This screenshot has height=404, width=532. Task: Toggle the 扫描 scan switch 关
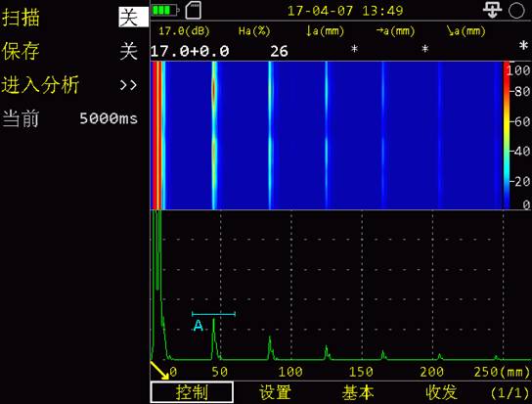click(x=133, y=17)
